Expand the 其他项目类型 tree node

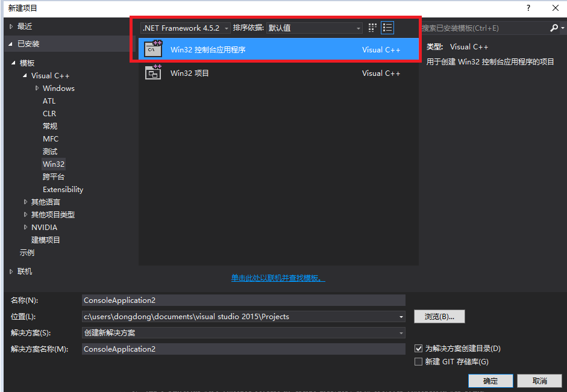click(x=25, y=214)
